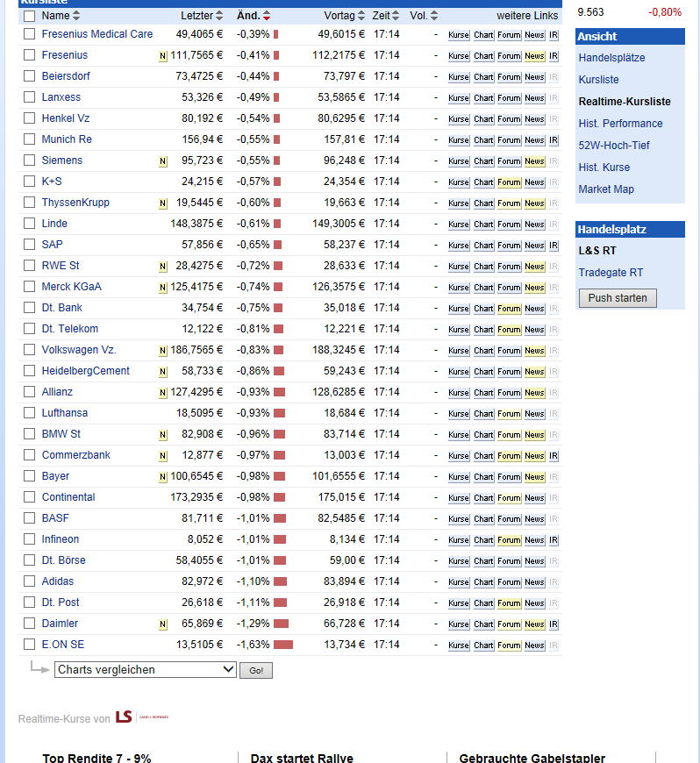Viewport: 700px width, 763px height.
Task: Check the HeidelbergCement row checkbox
Action: [30, 371]
